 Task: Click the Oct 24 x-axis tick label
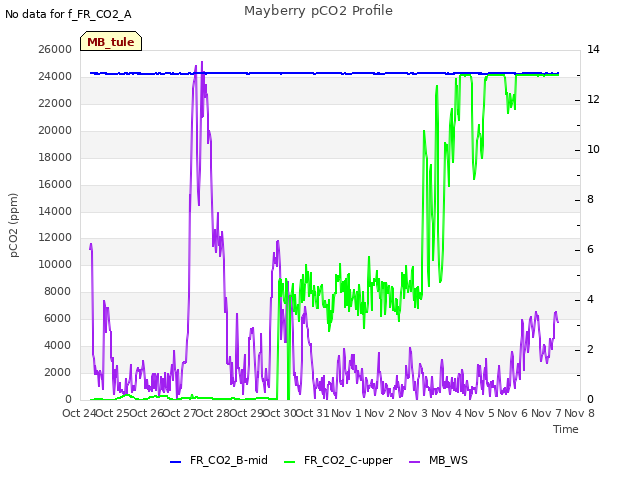tap(79, 413)
